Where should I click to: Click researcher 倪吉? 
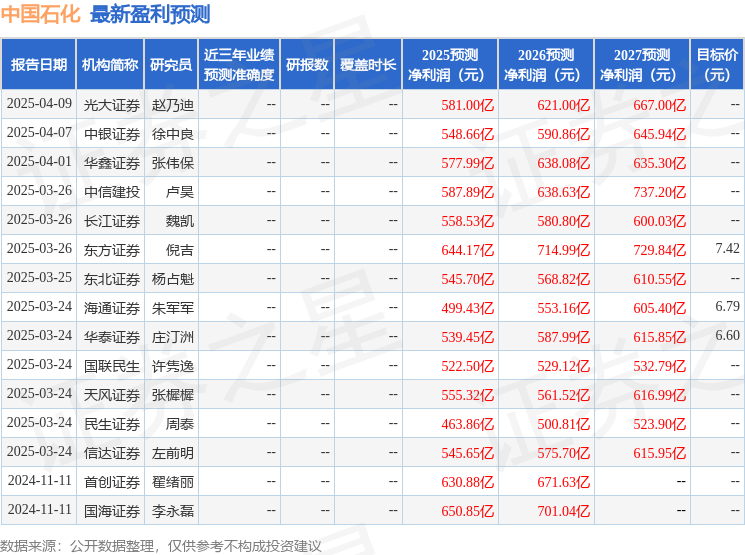click(180, 250)
